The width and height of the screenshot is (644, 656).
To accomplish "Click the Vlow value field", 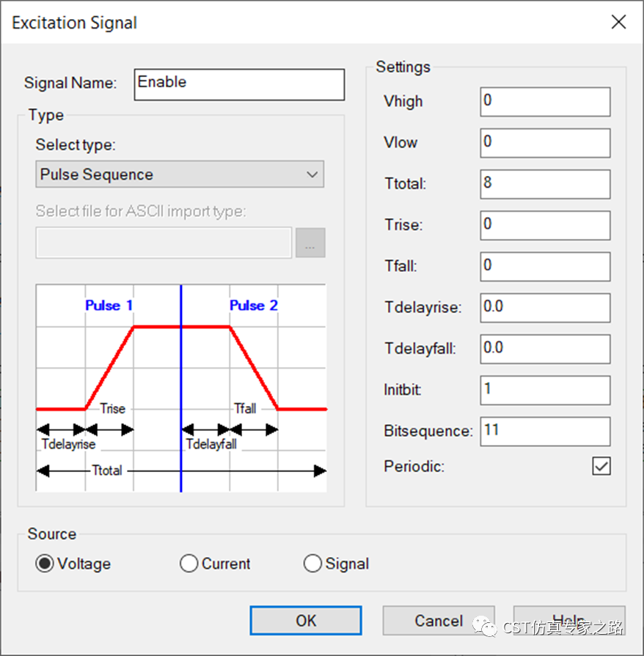I will click(544, 142).
